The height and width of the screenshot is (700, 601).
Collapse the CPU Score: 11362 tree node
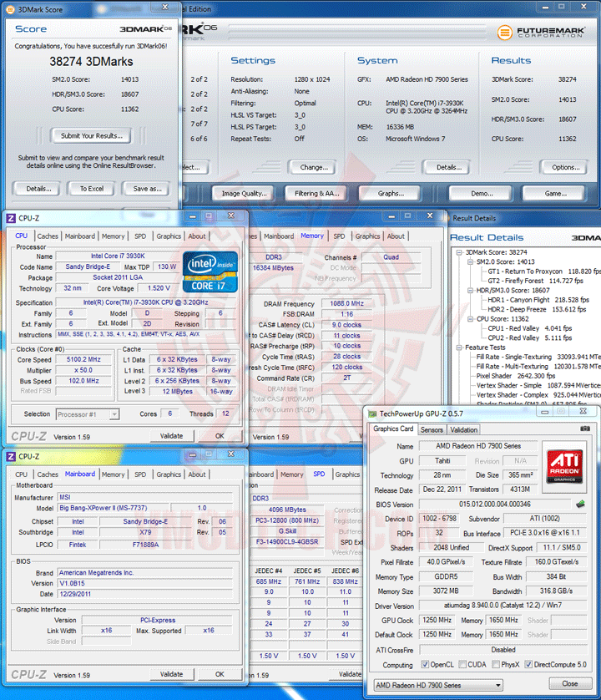[x=470, y=319]
